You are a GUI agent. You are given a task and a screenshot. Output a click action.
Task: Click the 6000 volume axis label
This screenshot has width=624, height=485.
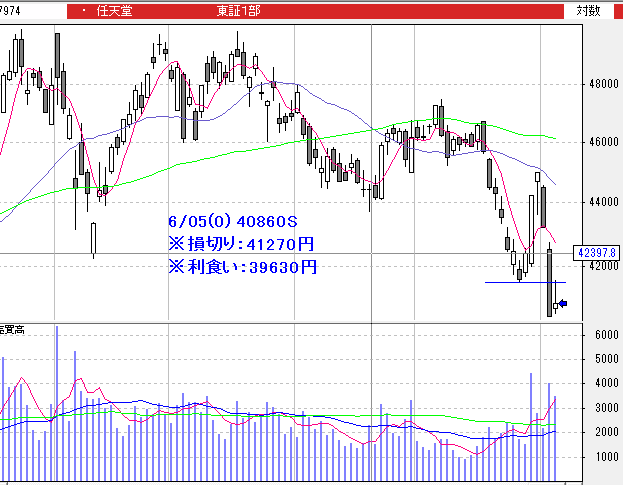point(605,336)
